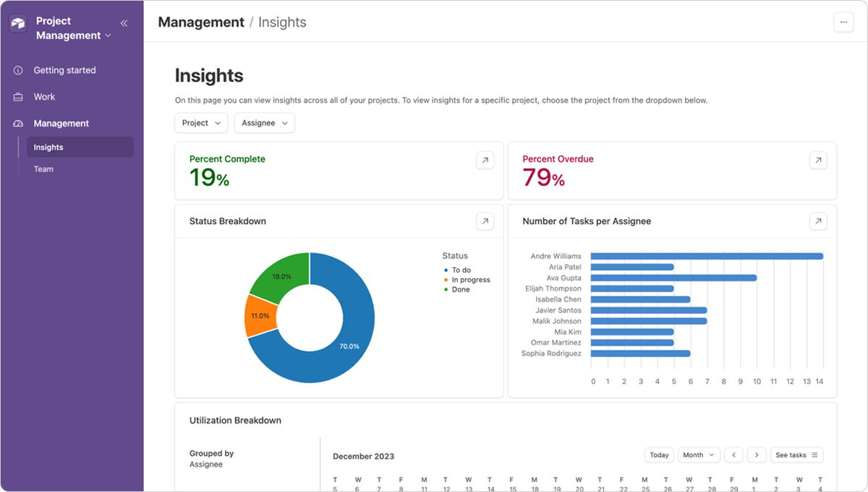Open the Project filter dropdown
Image resolution: width=868 pixels, height=492 pixels.
pyautogui.click(x=200, y=123)
